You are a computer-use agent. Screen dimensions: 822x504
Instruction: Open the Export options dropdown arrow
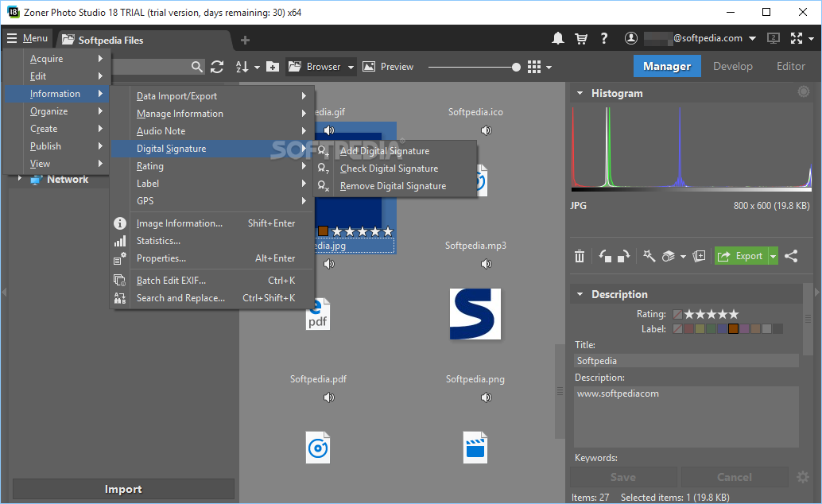click(774, 256)
